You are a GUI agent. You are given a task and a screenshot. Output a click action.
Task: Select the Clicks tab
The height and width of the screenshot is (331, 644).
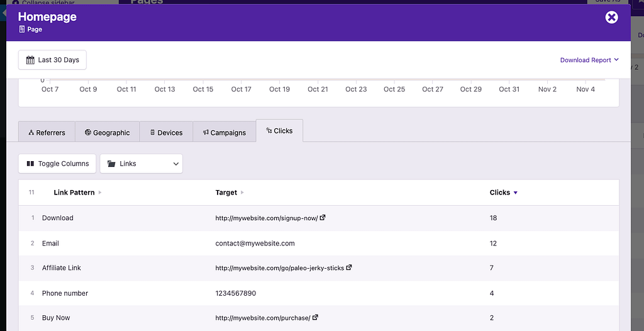pos(279,131)
